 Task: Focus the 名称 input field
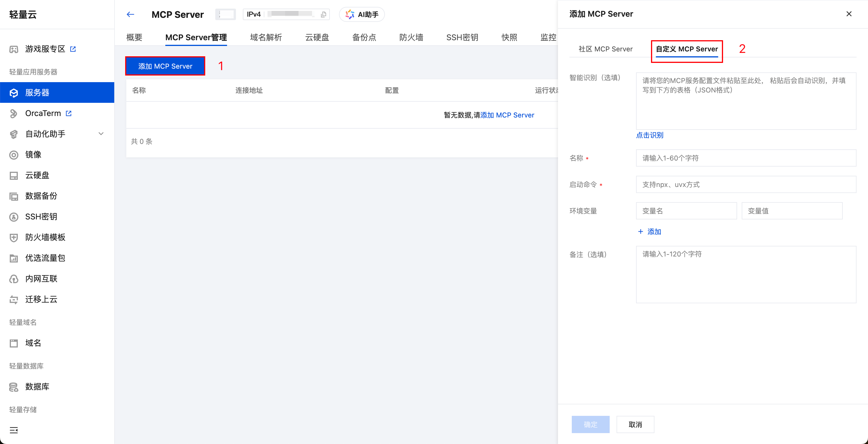point(746,158)
